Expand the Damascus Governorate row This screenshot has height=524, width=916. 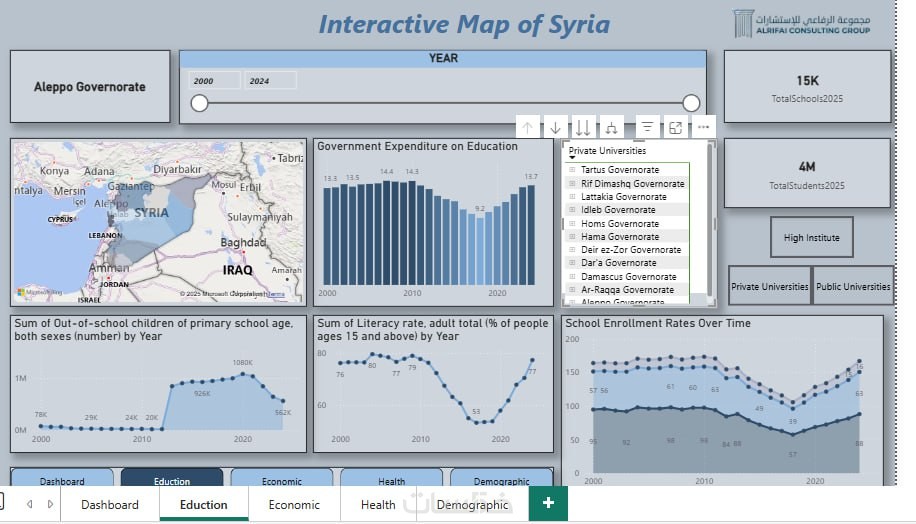(572, 277)
